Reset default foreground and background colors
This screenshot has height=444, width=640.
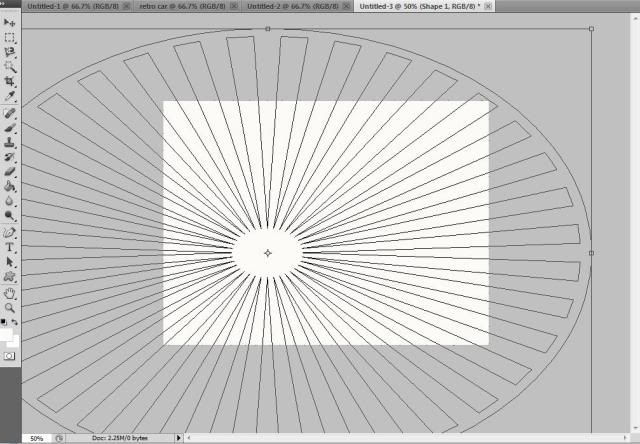click(4, 322)
